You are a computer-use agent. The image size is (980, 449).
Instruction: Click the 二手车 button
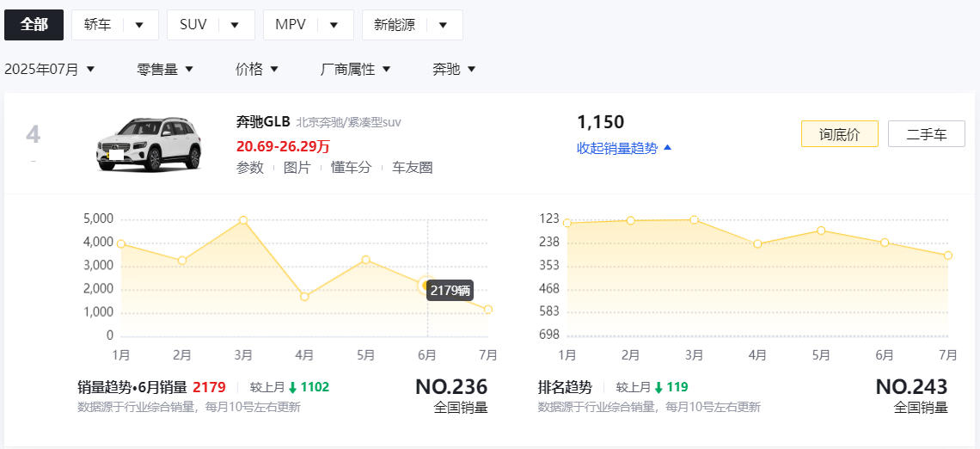(x=926, y=134)
